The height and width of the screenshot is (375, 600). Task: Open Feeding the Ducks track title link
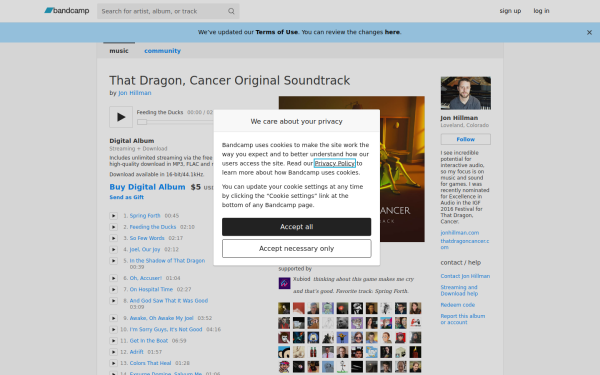click(x=153, y=227)
